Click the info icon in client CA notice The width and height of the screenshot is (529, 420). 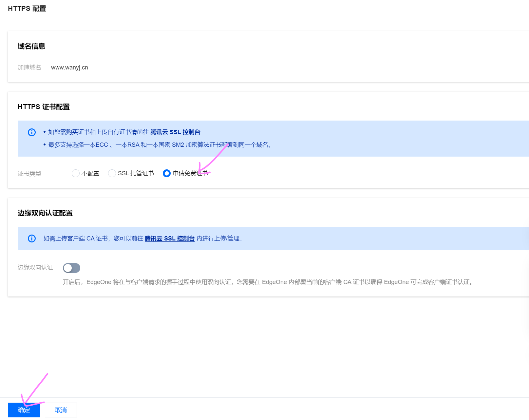32,239
